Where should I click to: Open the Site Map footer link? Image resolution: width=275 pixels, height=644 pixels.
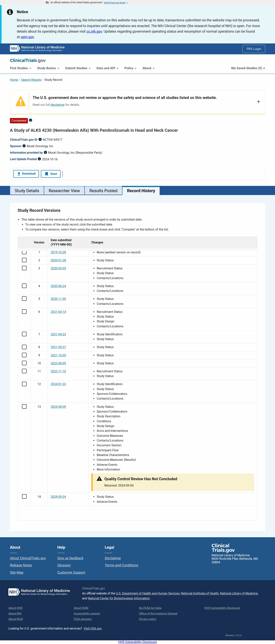pos(17,573)
